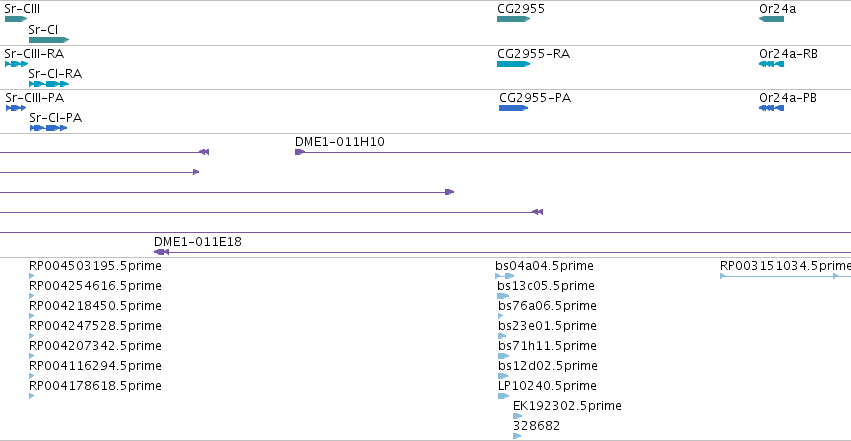
Task: Select the DME1-011E18 clone end arrow
Action: tap(161, 252)
